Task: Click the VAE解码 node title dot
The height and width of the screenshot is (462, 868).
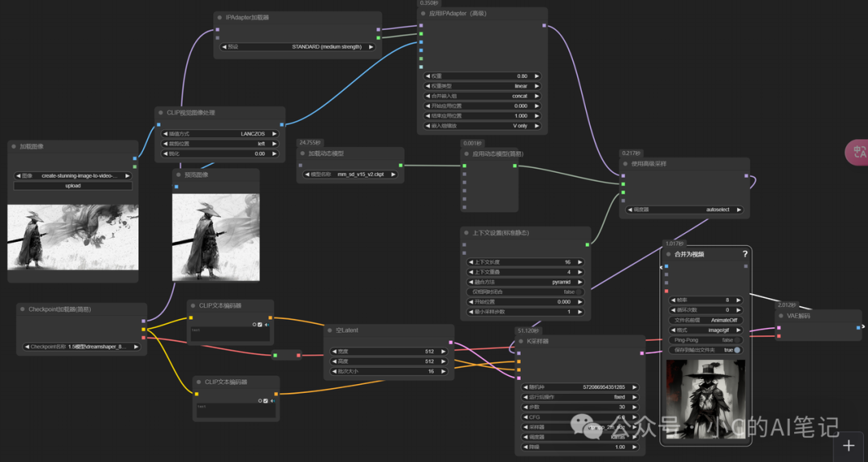Action: (x=781, y=316)
